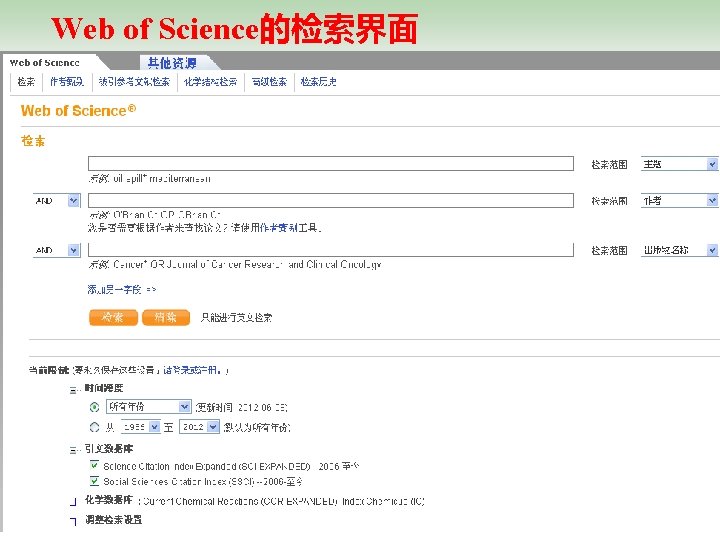Toggle Science Citation Index Expanded checkbox

(94, 465)
